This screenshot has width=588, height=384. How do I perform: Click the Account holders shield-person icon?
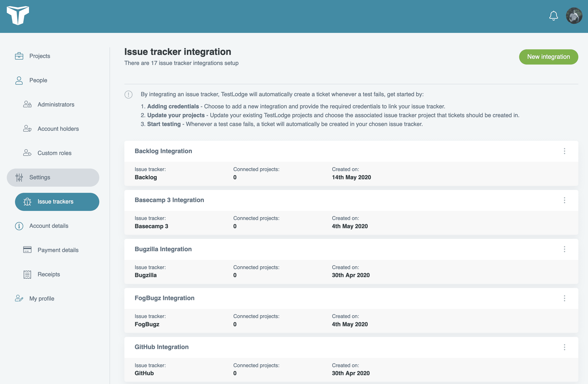click(x=27, y=129)
